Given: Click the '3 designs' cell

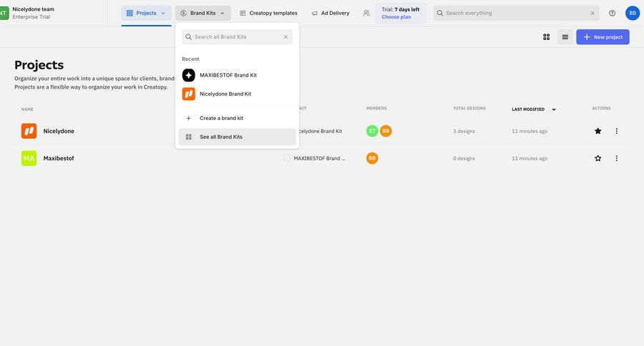Looking at the screenshot, I should [464, 132].
